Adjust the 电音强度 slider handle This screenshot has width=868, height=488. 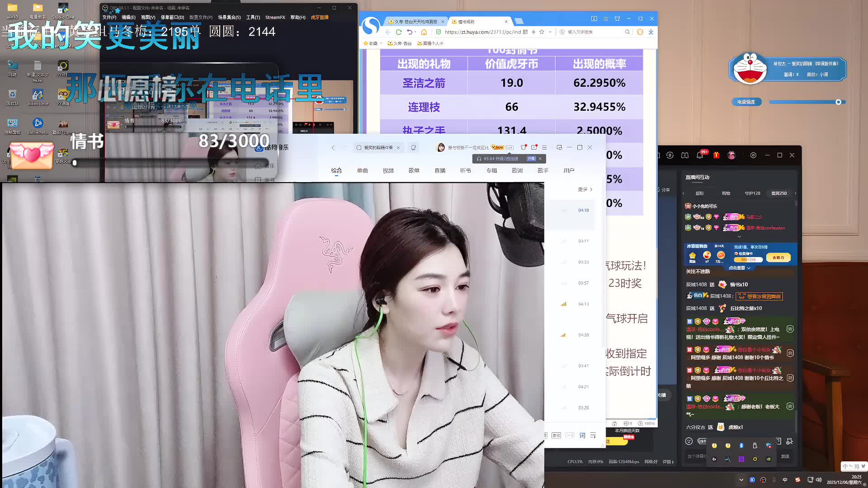coord(838,102)
